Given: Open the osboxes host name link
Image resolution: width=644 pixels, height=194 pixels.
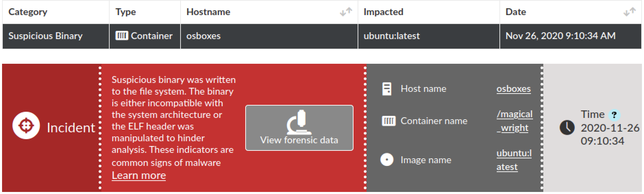Looking at the screenshot, I should [513, 89].
